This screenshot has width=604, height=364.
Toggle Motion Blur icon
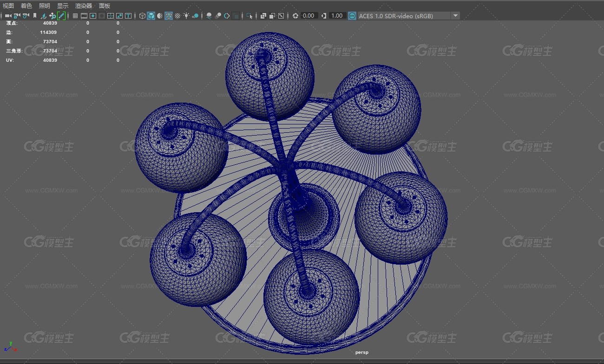tap(218, 16)
